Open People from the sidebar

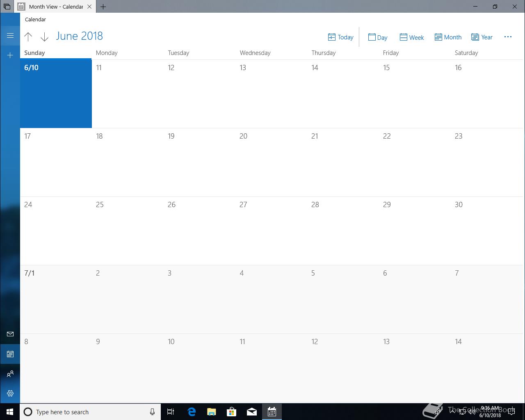click(x=10, y=374)
